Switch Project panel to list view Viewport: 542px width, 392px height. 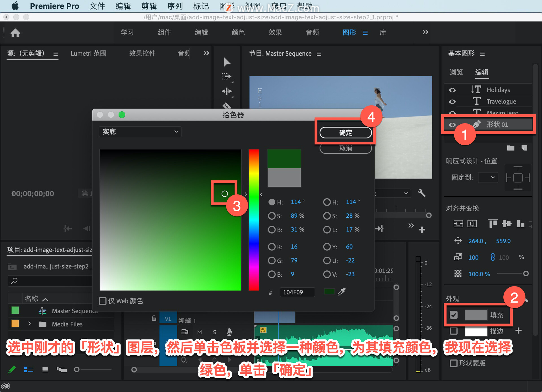pos(29,369)
